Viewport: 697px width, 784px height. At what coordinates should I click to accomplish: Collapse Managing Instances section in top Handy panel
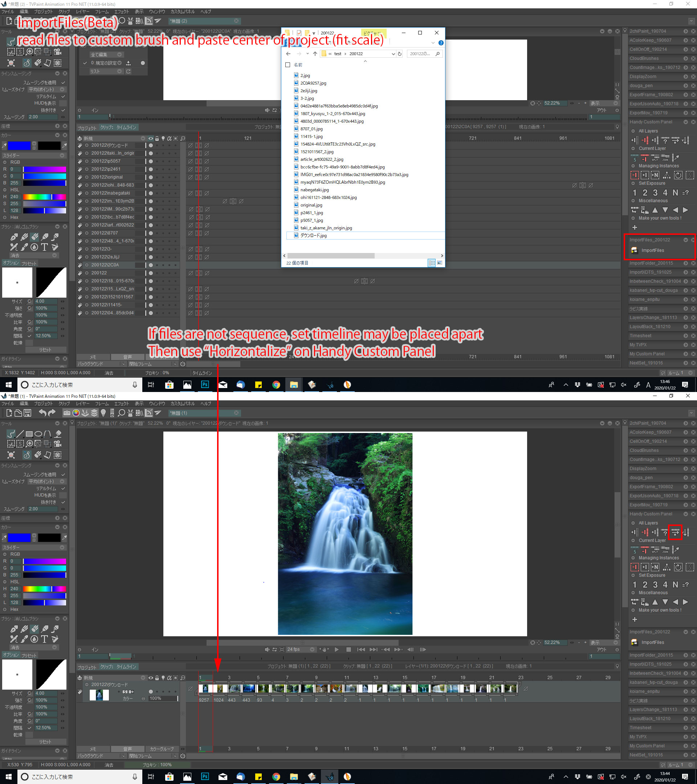(x=633, y=166)
